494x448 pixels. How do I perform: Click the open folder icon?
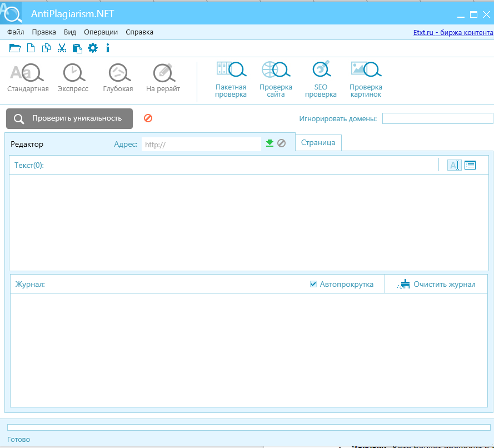(15, 48)
